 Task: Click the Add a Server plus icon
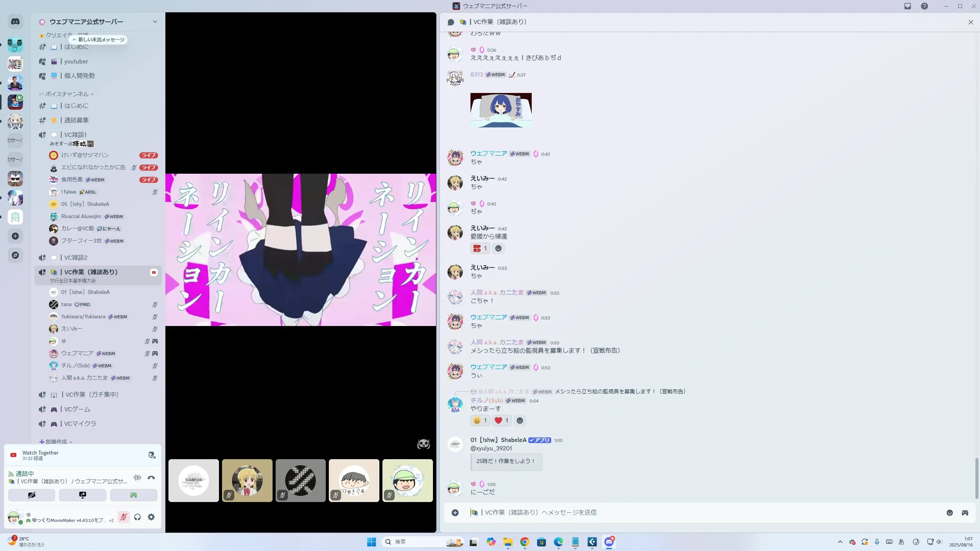(x=15, y=236)
